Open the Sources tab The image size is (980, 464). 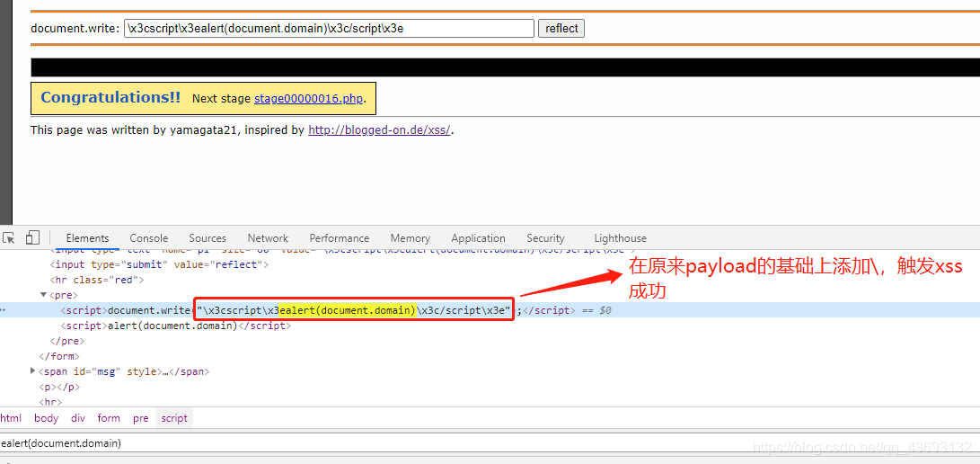tap(207, 238)
